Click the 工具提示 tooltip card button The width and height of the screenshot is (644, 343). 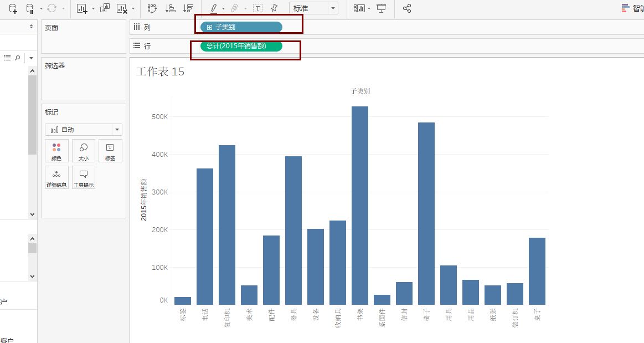pyautogui.click(x=84, y=177)
